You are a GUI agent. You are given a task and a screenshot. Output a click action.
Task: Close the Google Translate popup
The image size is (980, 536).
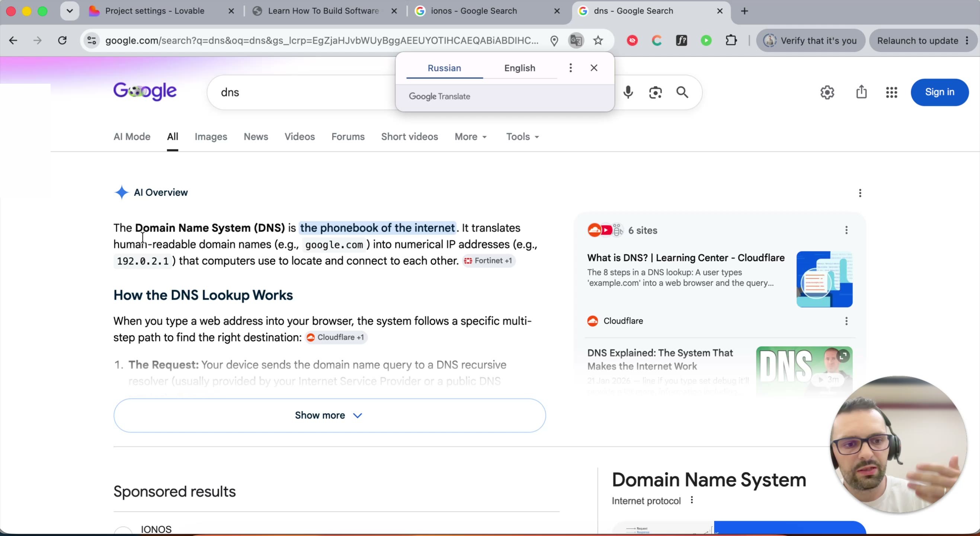click(x=594, y=68)
